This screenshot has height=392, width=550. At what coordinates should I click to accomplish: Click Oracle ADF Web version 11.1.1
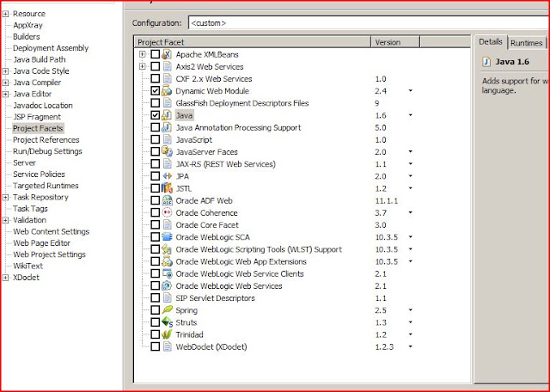(x=386, y=201)
